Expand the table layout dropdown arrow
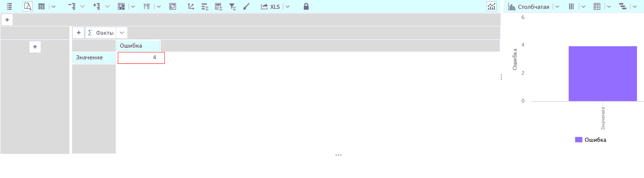The image size is (644, 178). (x=54, y=7)
